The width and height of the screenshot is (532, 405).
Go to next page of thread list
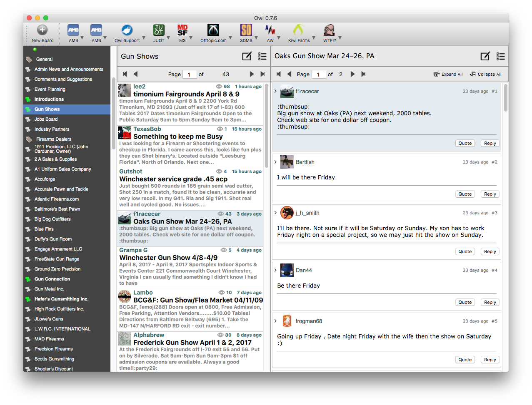click(x=252, y=74)
